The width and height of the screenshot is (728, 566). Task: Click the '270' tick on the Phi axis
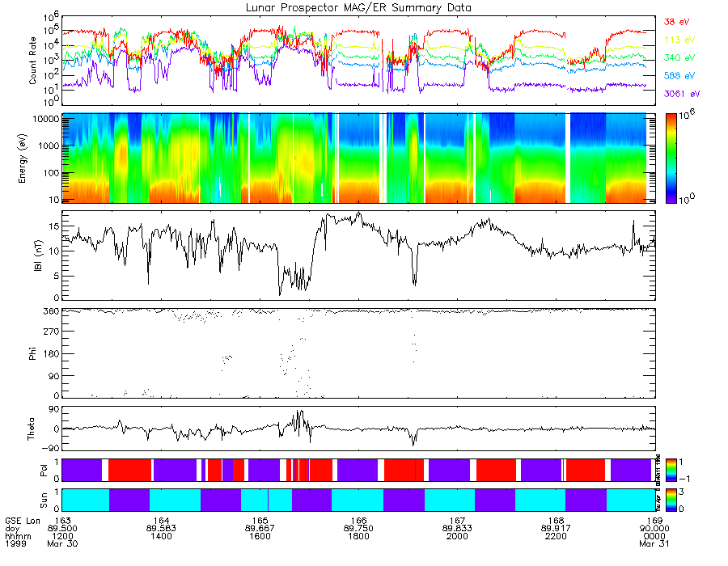coord(51,332)
